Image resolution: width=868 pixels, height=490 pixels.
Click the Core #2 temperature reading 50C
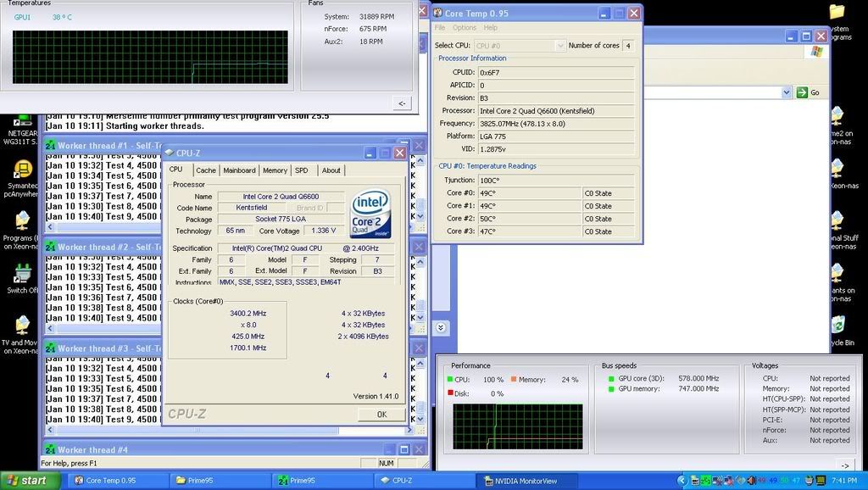(x=530, y=219)
